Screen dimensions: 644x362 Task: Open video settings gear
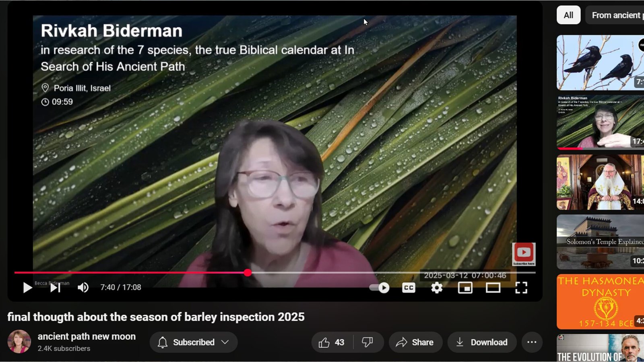437,288
